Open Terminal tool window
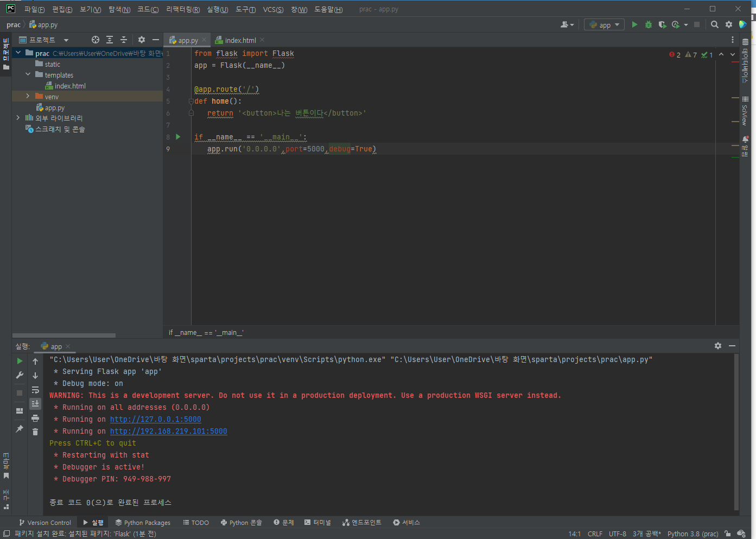This screenshot has height=539, width=756. tap(317, 523)
